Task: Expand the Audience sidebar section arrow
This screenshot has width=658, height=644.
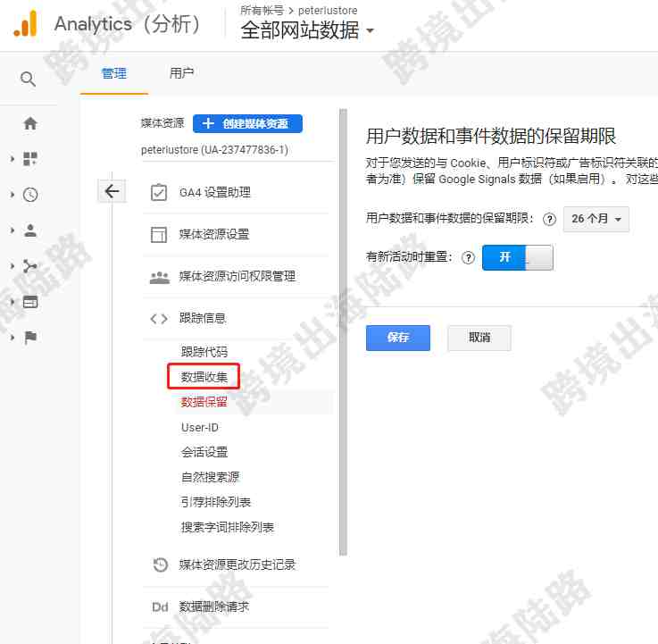Action: [12, 230]
